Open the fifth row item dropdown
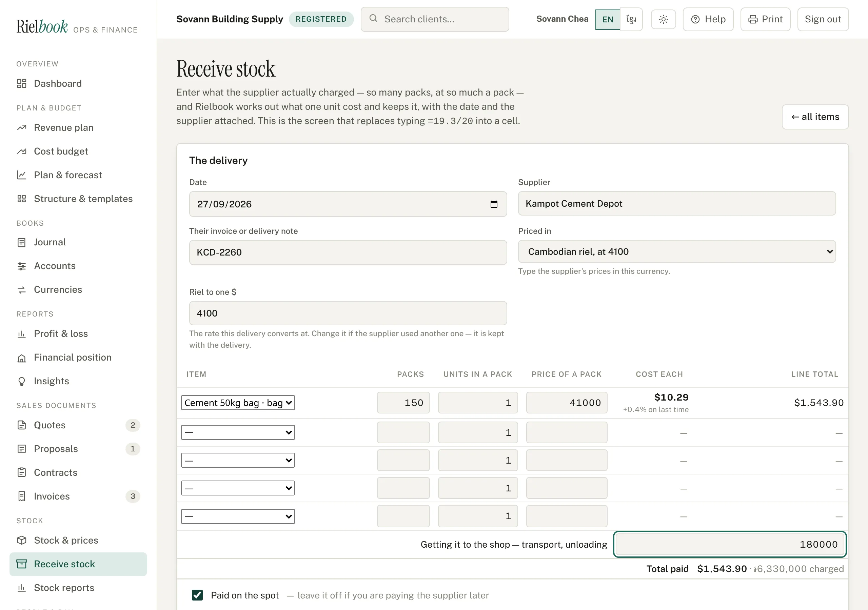868x610 pixels. tap(238, 516)
